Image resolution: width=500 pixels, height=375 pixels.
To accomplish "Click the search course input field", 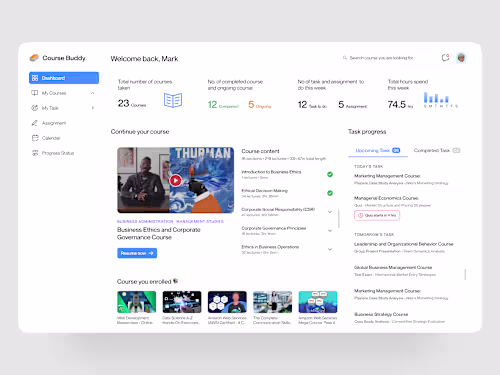I will [x=381, y=58].
